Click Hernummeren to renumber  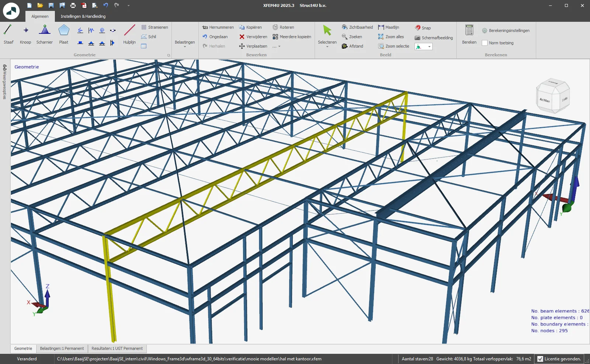218,27
